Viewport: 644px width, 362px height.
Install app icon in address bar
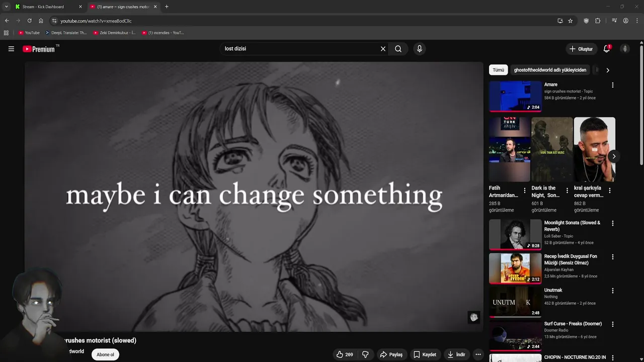pyautogui.click(x=560, y=21)
